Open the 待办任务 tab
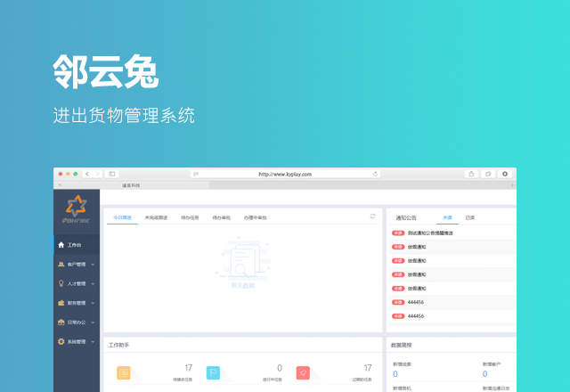 click(191, 217)
